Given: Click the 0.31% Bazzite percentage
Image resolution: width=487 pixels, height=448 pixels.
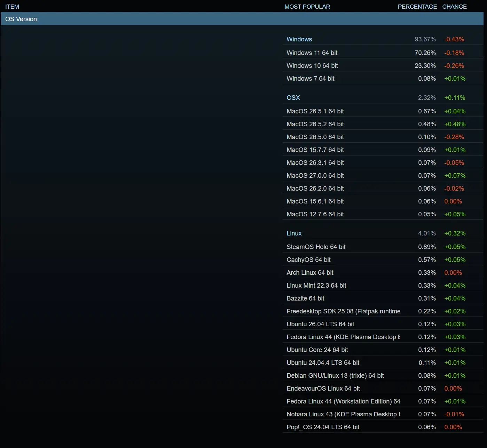Looking at the screenshot, I should tap(427, 298).
